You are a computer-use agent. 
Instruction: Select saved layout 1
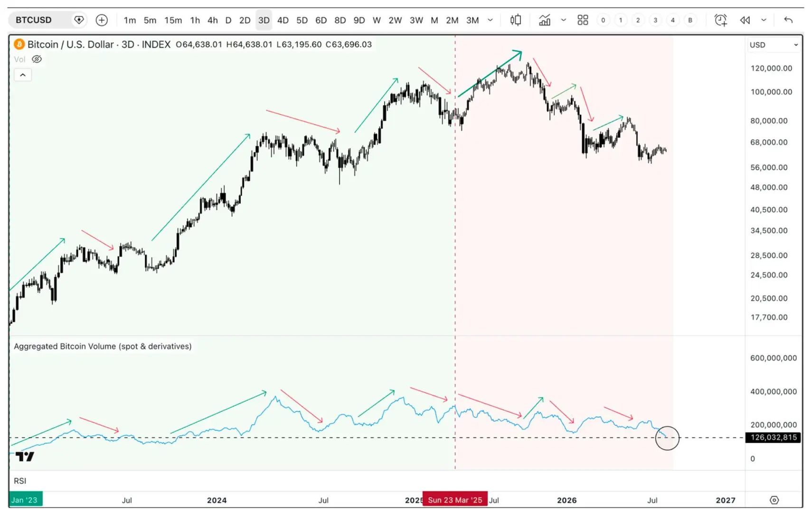tap(621, 20)
